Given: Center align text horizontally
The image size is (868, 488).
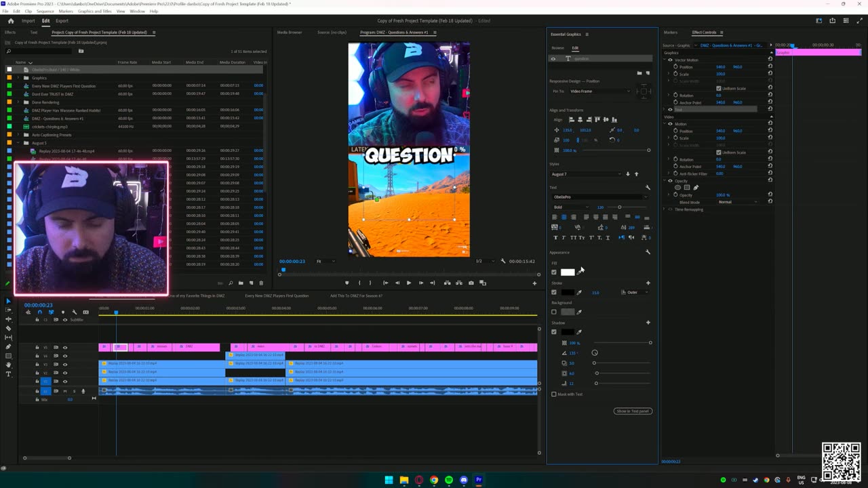Looking at the screenshot, I should click(564, 217).
